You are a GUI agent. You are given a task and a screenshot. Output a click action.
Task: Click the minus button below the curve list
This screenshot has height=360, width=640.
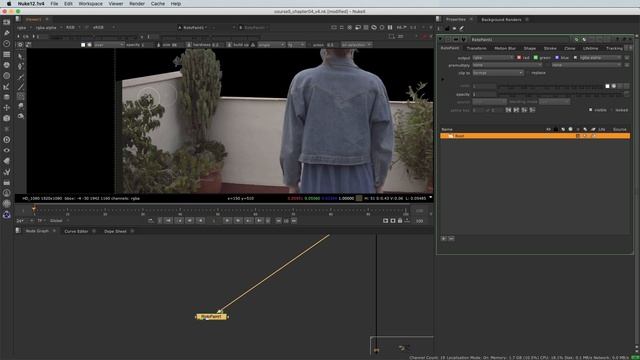(x=451, y=238)
